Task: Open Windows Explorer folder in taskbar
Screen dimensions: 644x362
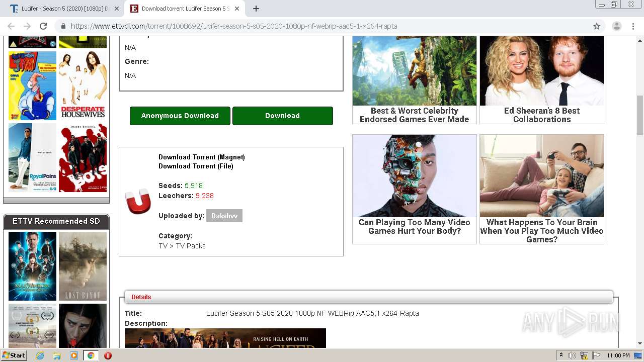Action: [57, 355]
